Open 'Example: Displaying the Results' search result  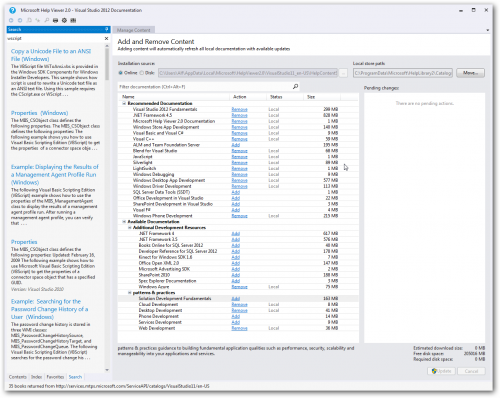pos(55,174)
